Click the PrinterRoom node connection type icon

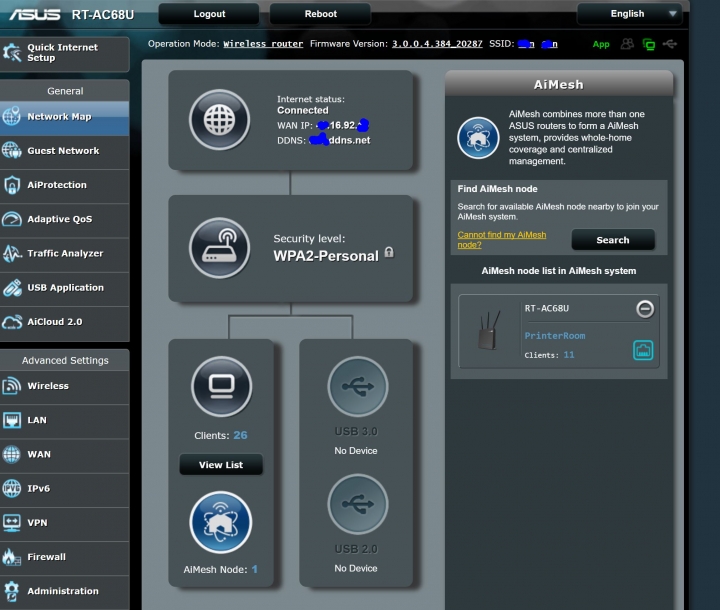(x=643, y=350)
